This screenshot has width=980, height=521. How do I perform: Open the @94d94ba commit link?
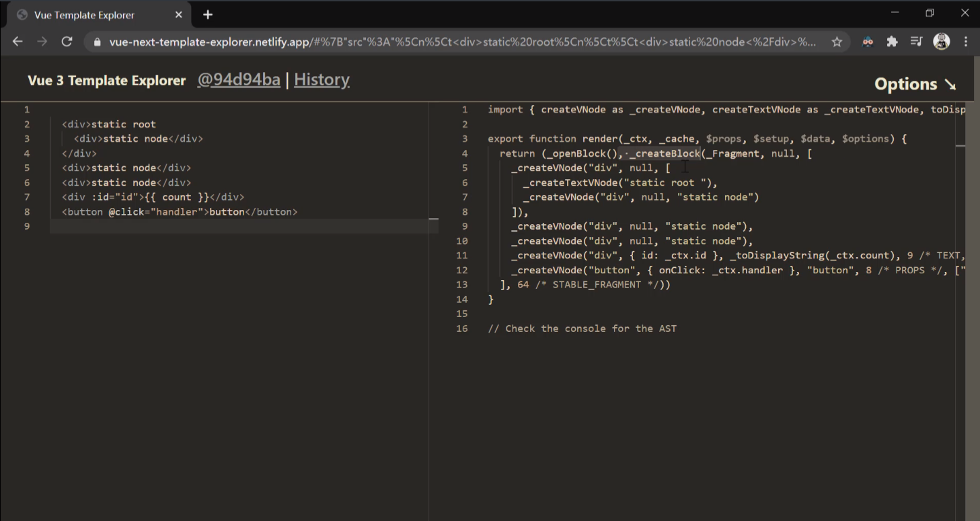tap(239, 79)
